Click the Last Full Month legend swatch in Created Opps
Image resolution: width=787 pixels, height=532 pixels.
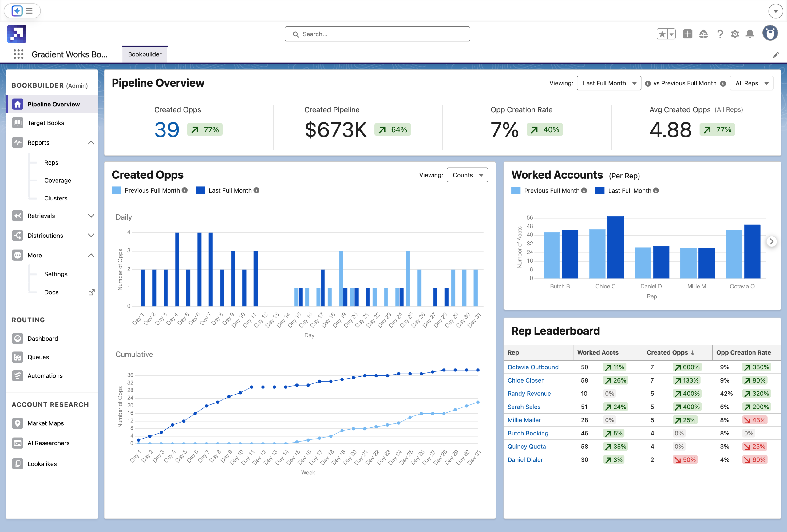click(x=200, y=190)
